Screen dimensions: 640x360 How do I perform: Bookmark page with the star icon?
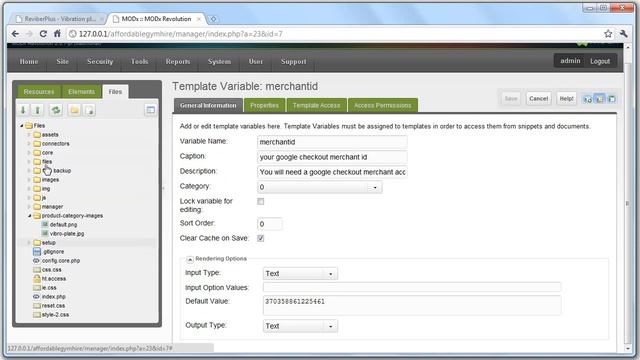[x=608, y=34]
